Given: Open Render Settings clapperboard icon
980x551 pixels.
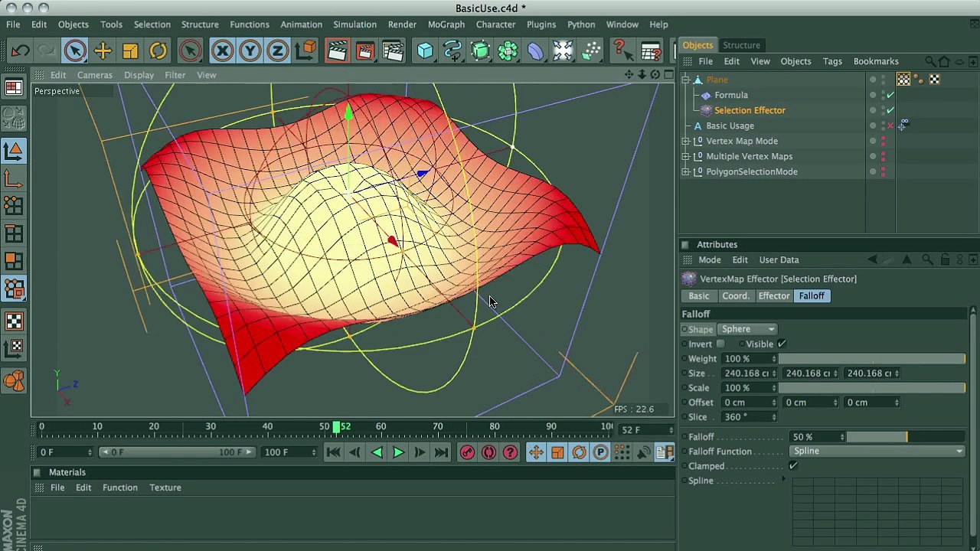Looking at the screenshot, I should [393, 51].
